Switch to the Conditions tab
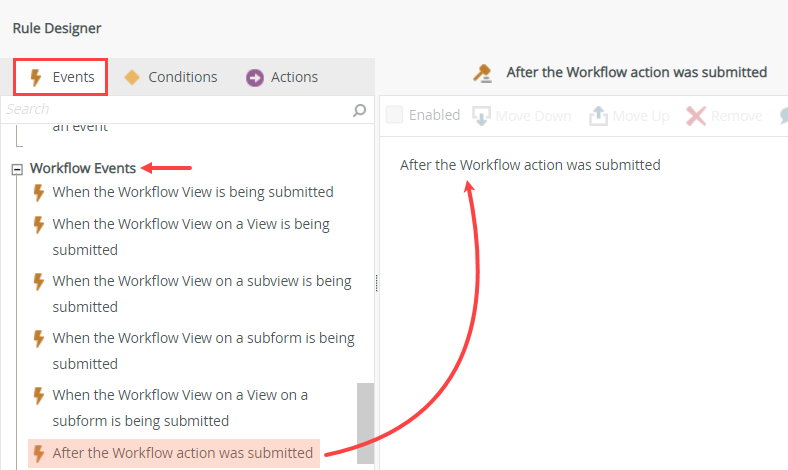The width and height of the screenshot is (788, 470). 170,77
